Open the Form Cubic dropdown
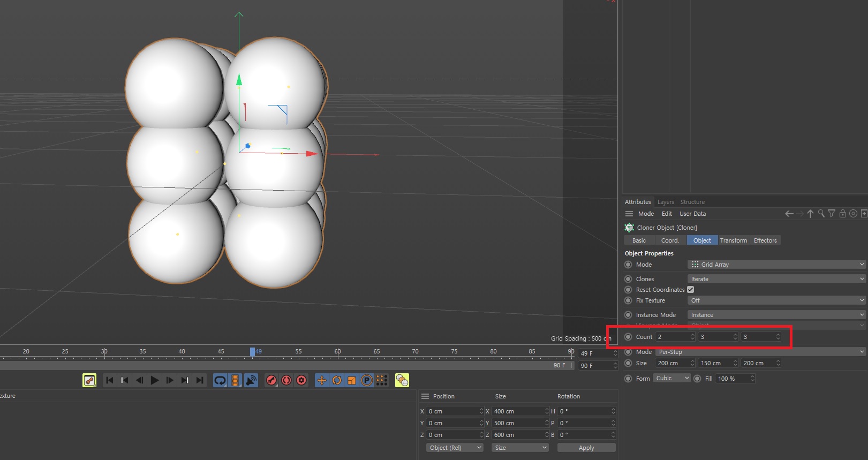The image size is (868, 460). 672,378
